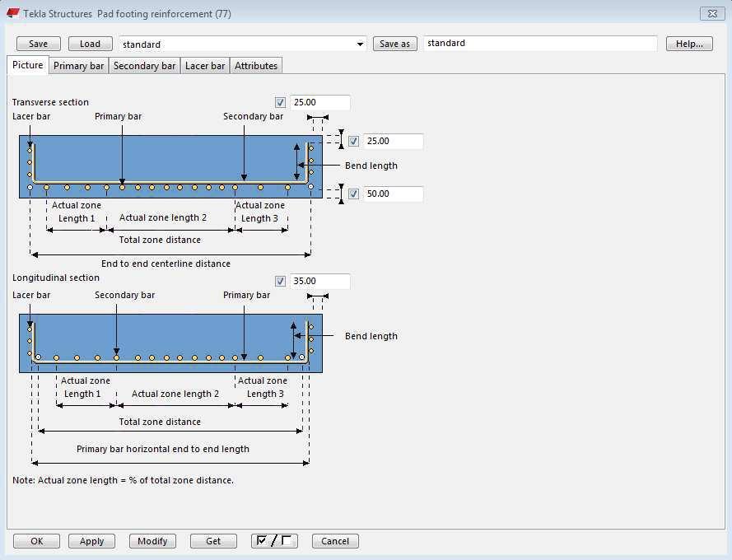The width and height of the screenshot is (732, 560).
Task: Click the Load button
Action: tap(90, 44)
